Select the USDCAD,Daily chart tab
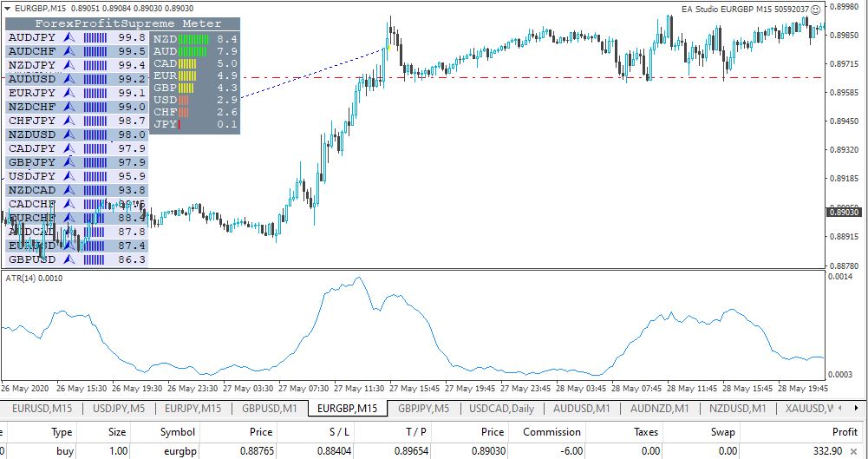Screen dimensions: 868x459 [503, 408]
